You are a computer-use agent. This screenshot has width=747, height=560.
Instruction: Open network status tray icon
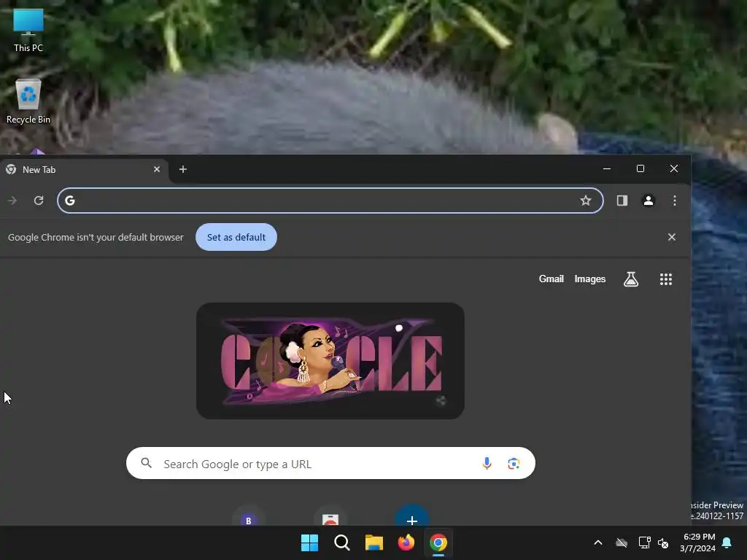tap(645, 542)
